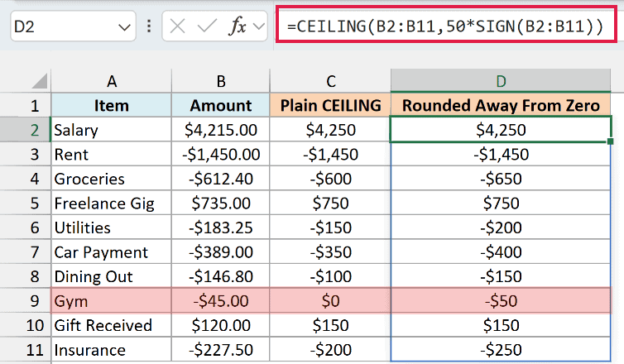Select row 2 header
The width and height of the screenshot is (624, 364).
26,130
